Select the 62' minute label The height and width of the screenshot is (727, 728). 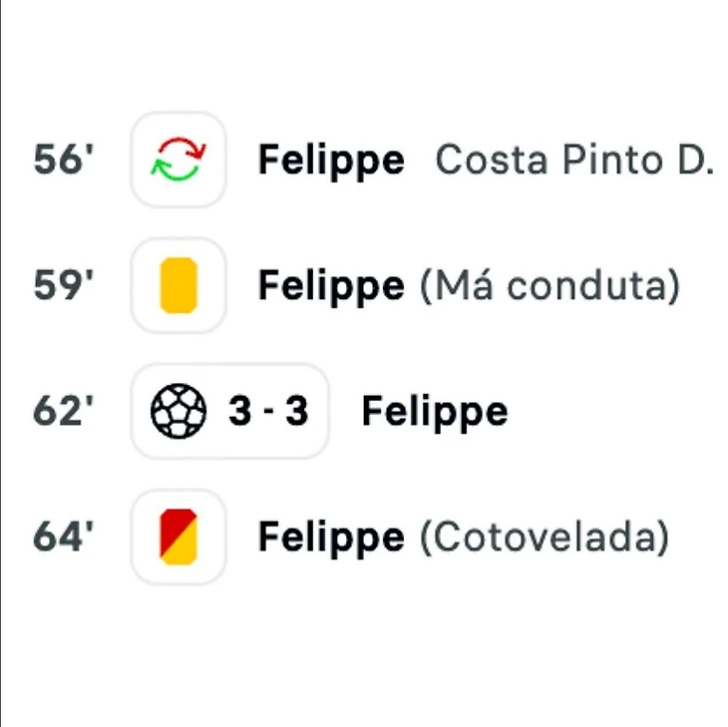64,411
